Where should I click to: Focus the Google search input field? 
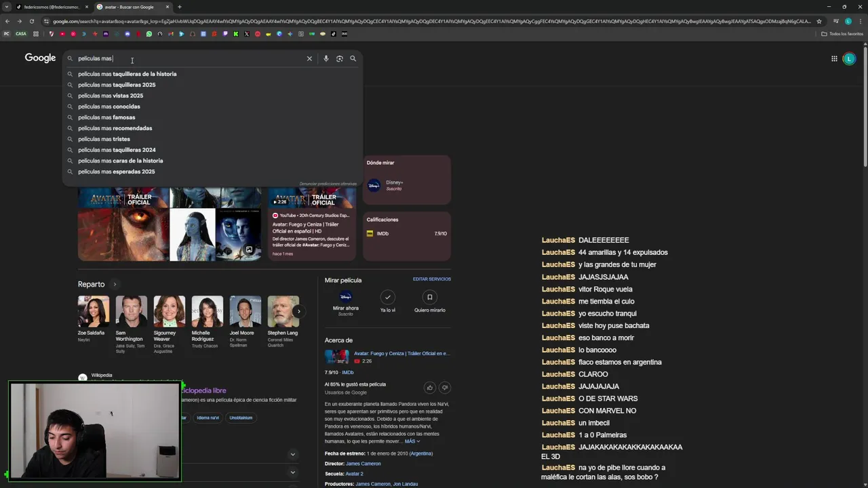click(x=190, y=58)
